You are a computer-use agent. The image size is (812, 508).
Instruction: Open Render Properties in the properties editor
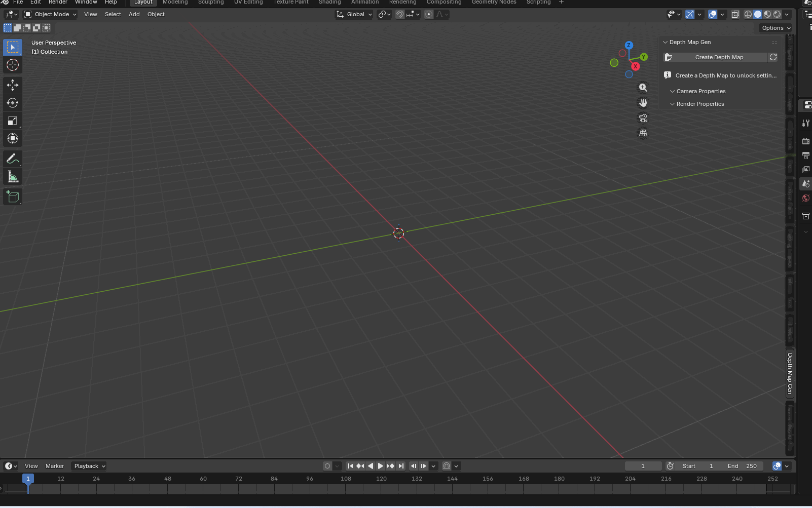(x=806, y=141)
